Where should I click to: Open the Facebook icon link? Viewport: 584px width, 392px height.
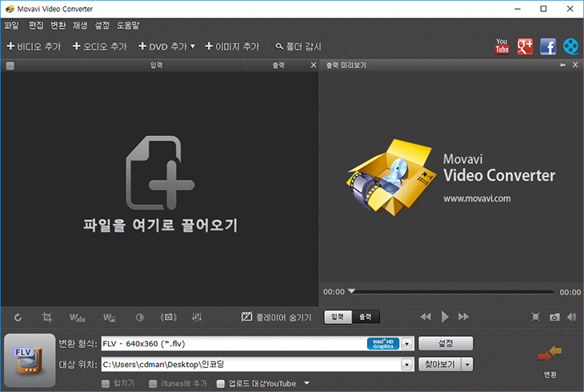548,46
